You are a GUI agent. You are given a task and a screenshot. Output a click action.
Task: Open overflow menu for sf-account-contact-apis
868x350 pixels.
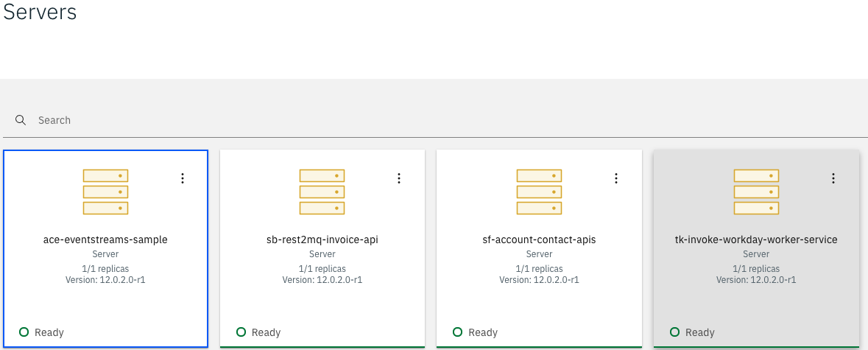point(616,178)
